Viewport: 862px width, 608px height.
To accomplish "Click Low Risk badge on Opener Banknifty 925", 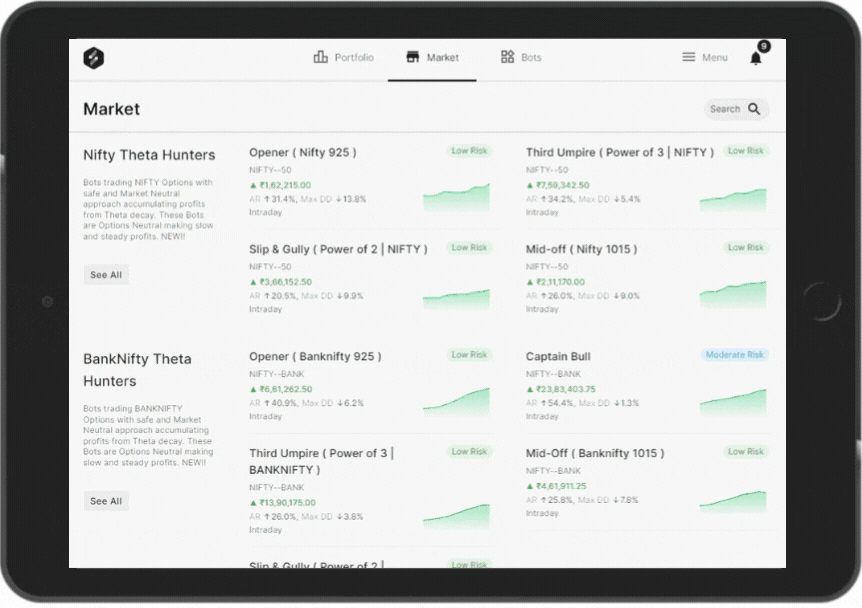I will tap(469, 355).
